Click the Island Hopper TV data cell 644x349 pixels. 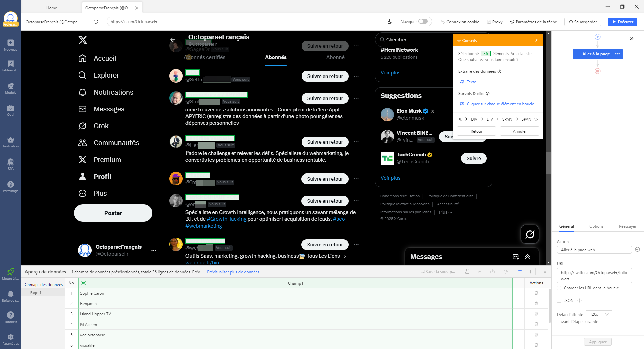[295, 314]
